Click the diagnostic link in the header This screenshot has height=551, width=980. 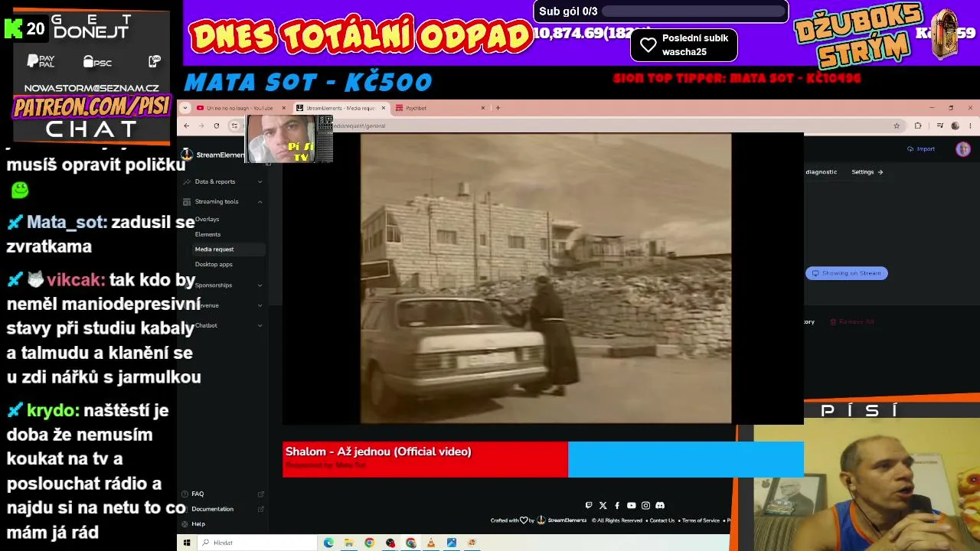coord(821,172)
